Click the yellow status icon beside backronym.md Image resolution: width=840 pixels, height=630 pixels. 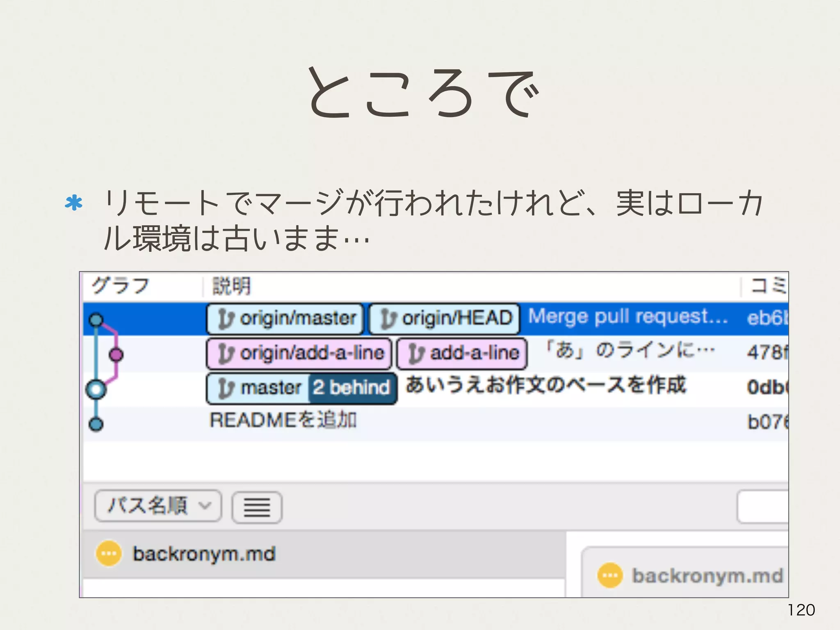pos(109,554)
